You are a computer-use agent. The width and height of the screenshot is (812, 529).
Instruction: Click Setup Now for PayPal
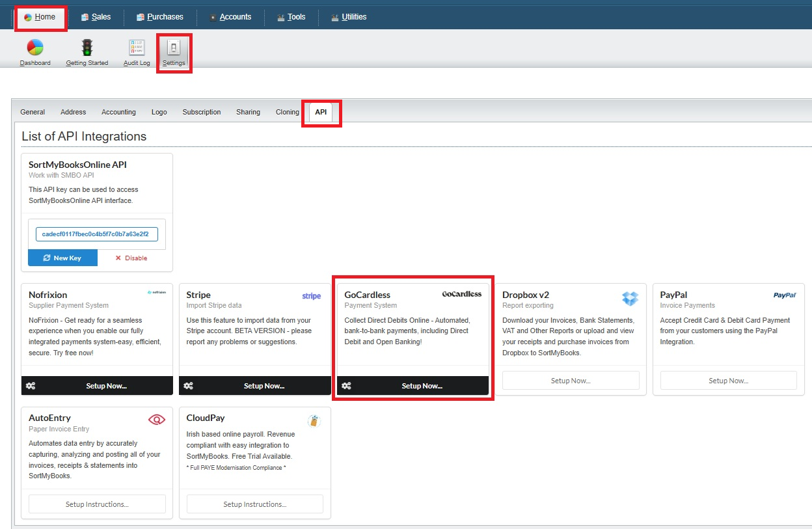729,381
